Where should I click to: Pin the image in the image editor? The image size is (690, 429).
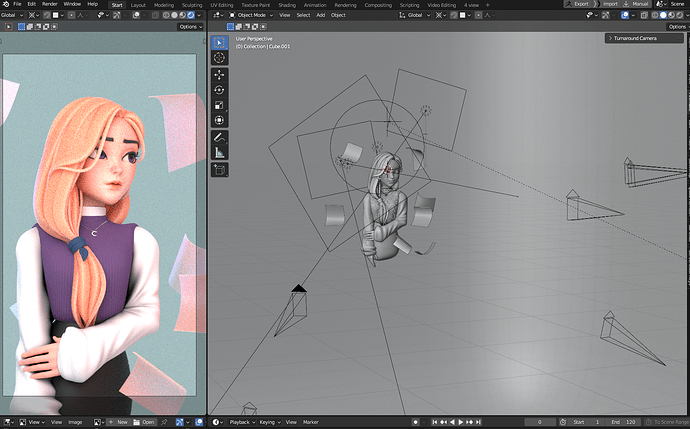tap(164, 422)
